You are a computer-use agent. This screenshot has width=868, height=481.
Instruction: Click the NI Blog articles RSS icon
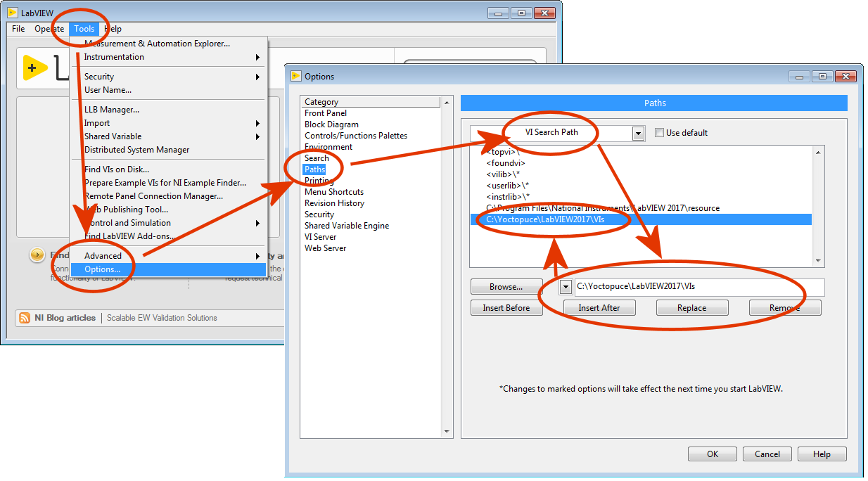25,318
